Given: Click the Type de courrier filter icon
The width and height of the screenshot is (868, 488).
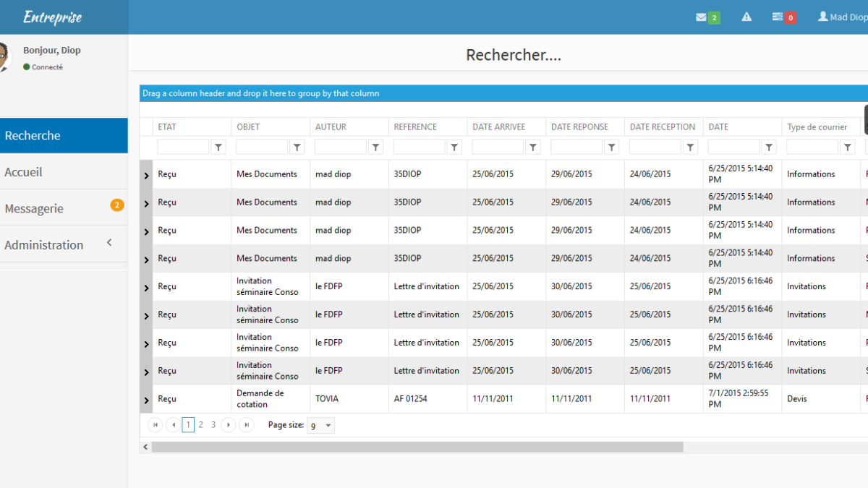Looking at the screenshot, I should [x=848, y=147].
